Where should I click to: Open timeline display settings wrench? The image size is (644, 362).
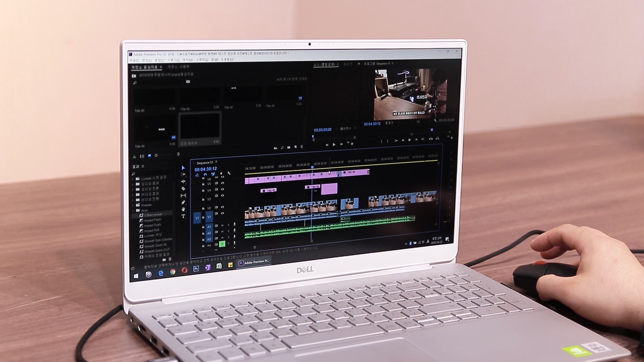tap(229, 174)
